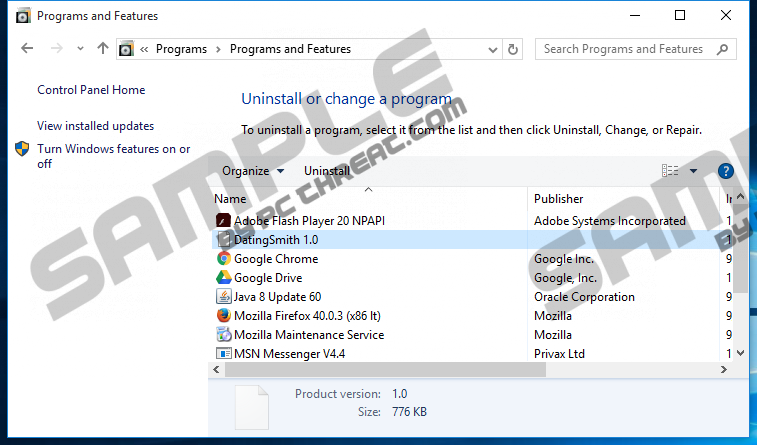The height and width of the screenshot is (445, 757).
Task: Change view with the view icon
Action: click(x=670, y=170)
